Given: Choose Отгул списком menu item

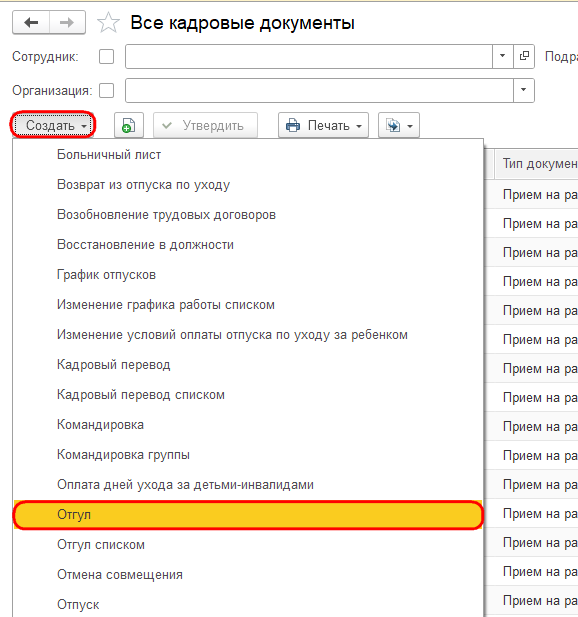Looking at the screenshot, I should point(248,545).
